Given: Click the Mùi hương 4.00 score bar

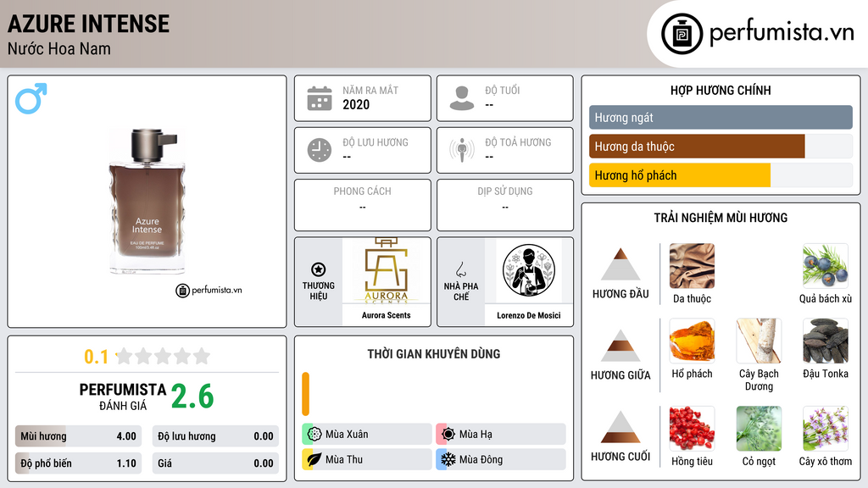Looking at the screenshot, I should coord(78,436).
